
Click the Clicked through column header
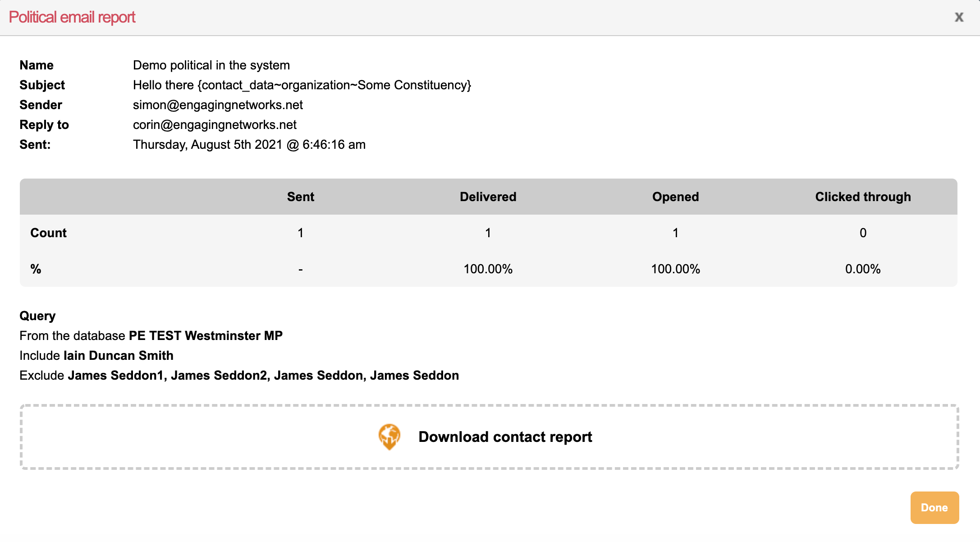(x=863, y=197)
